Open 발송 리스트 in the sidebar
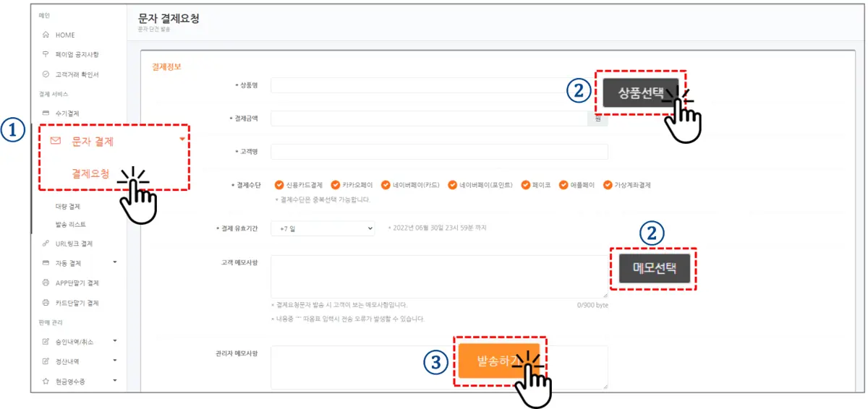868x409 pixels. [x=69, y=225]
